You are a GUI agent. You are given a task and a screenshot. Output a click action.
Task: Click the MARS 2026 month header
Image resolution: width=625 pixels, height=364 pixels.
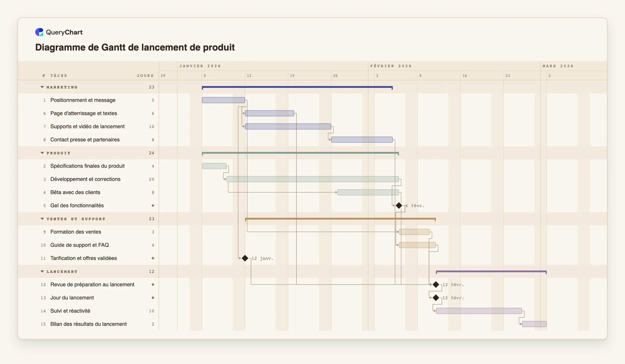pyautogui.click(x=558, y=66)
